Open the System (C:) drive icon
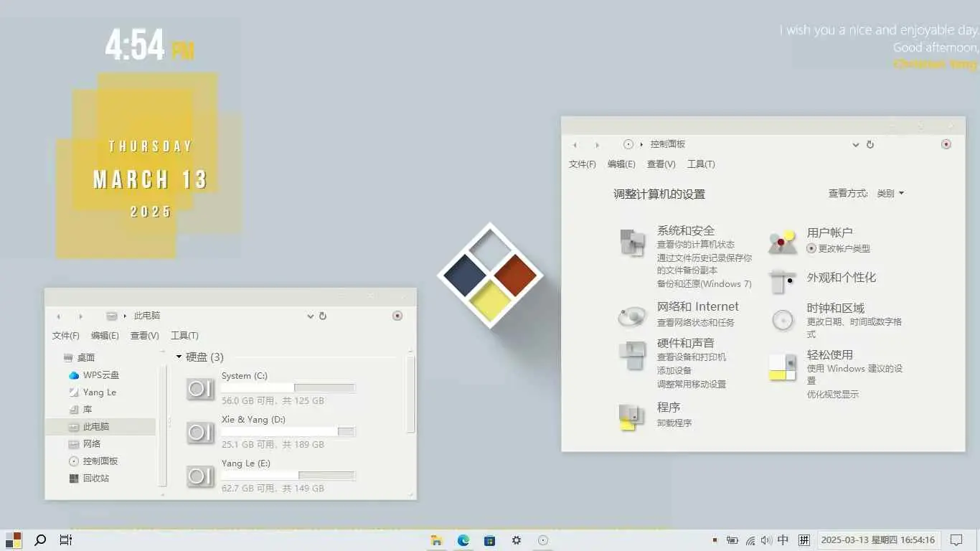Screen dimensions: 980x551 pos(200,389)
